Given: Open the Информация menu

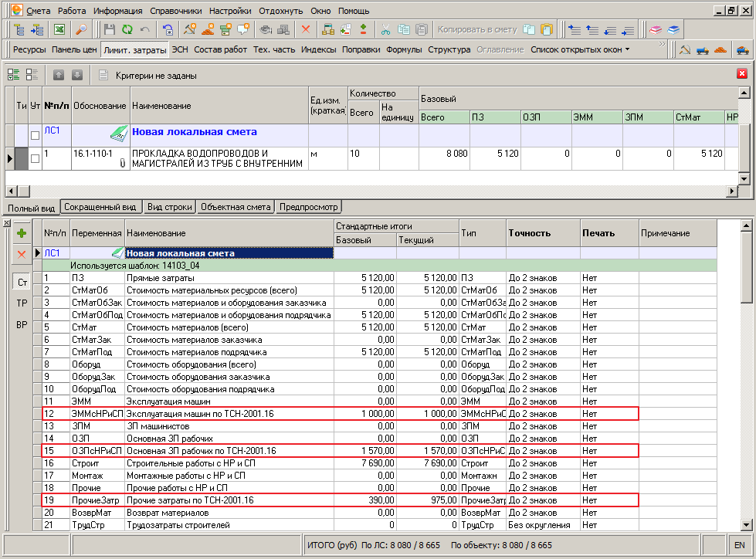Looking at the screenshot, I should [117, 11].
